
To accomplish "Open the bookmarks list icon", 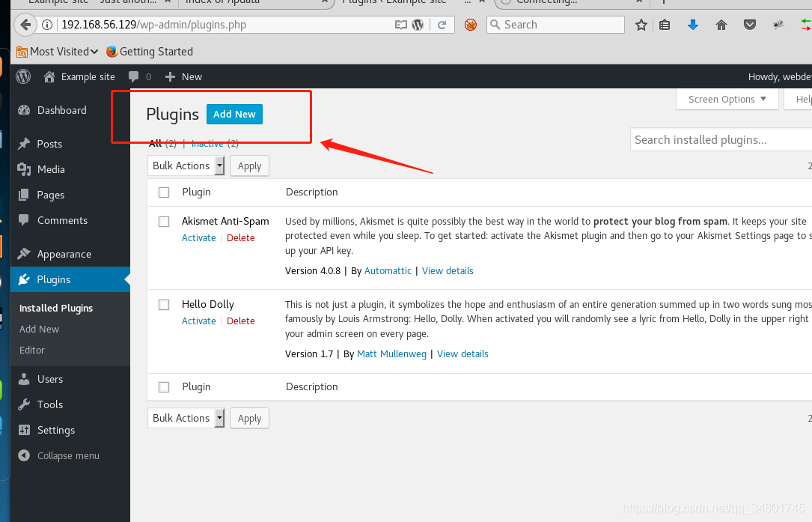I will (665, 25).
